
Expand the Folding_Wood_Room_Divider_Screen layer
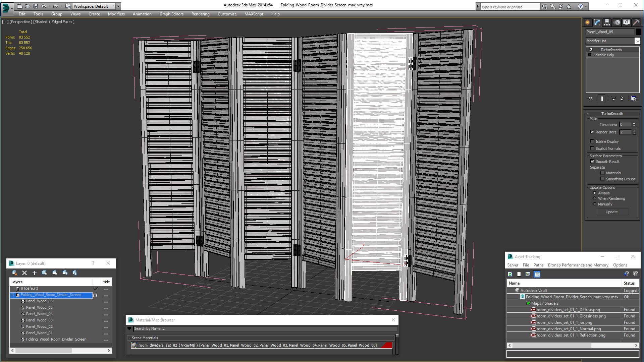point(12,294)
